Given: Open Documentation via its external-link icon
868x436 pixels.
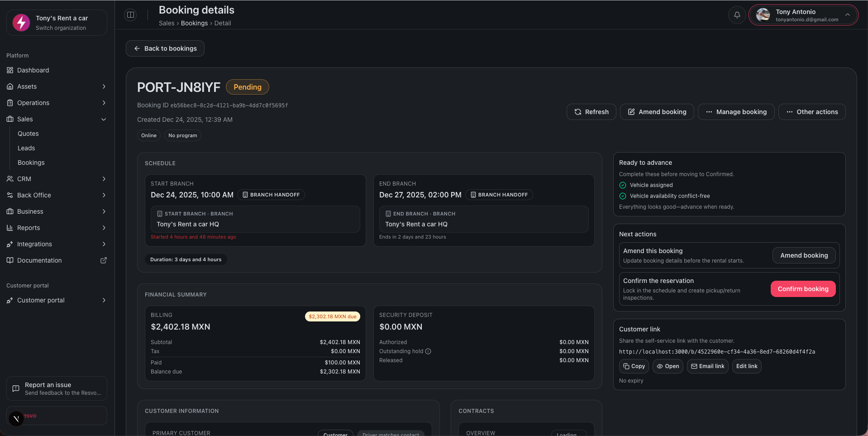Looking at the screenshot, I should click(104, 260).
